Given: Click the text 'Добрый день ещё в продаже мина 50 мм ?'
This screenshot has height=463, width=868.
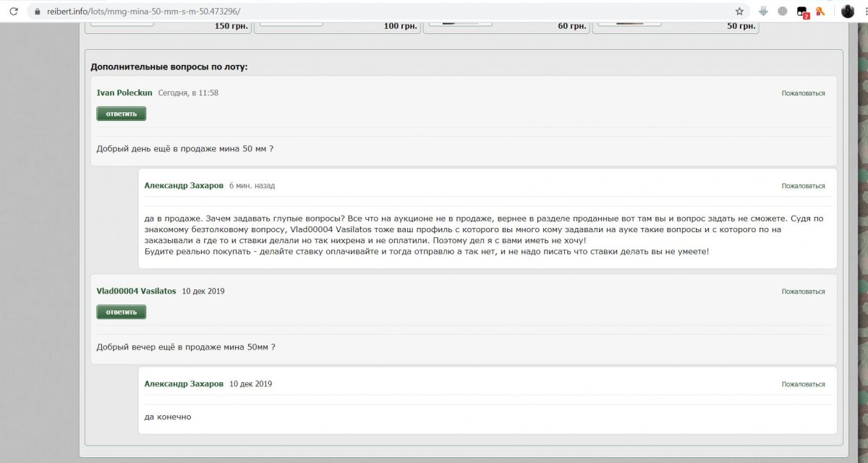Looking at the screenshot, I should [x=185, y=149].
